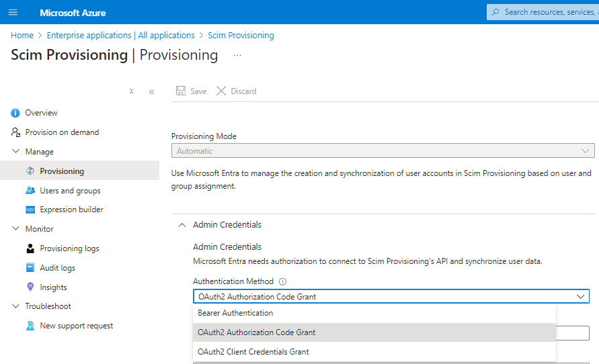This screenshot has width=599, height=364.
Task: Click the Audit logs icon
Action: [30, 267]
